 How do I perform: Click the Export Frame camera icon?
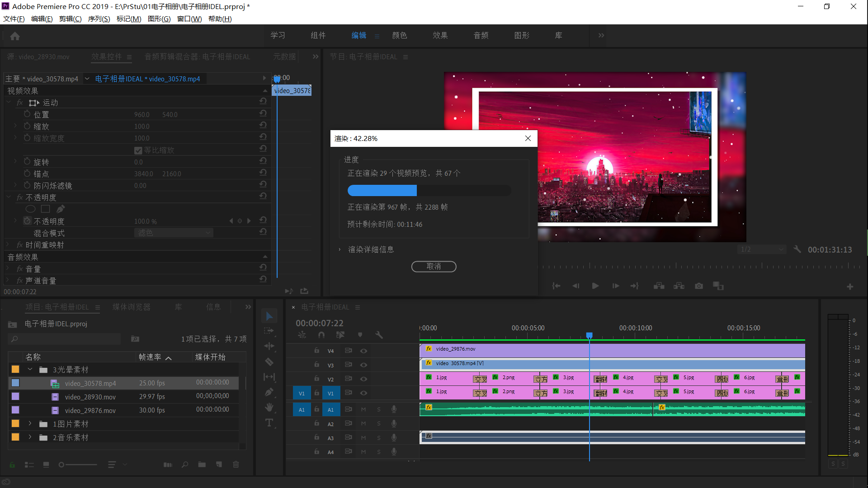699,286
